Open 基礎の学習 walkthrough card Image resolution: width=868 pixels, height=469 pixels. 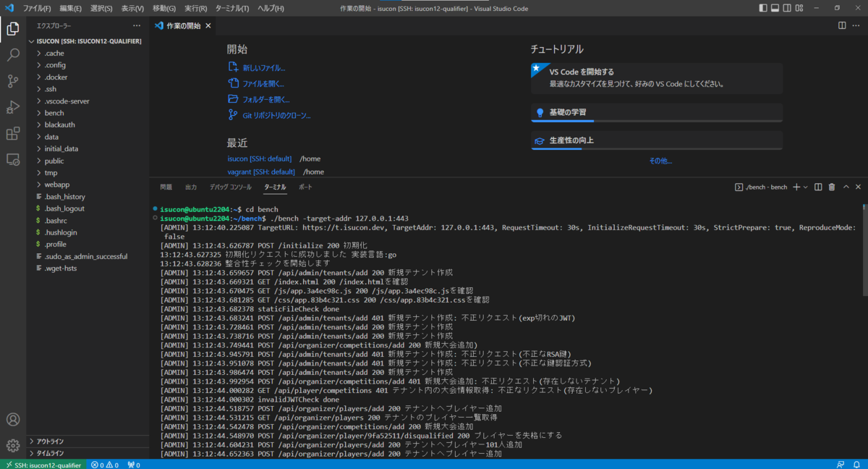coord(657,113)
